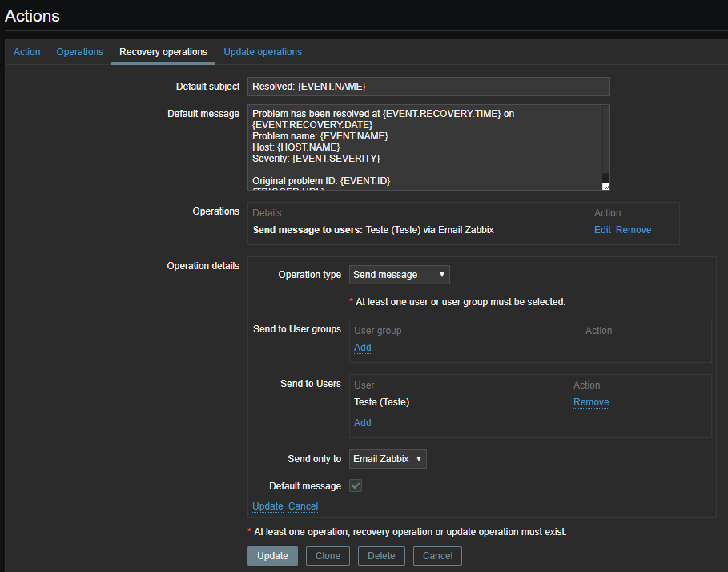This screenshot has height=572, width=728.
Task: Grab the Default message resize handle
Action: pos(605,186)
